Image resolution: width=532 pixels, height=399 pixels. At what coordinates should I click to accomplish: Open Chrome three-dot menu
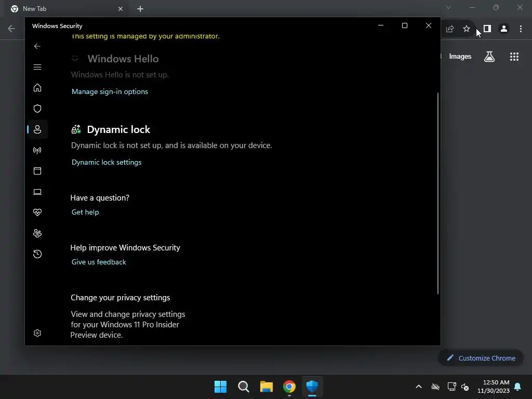(521, 29)
